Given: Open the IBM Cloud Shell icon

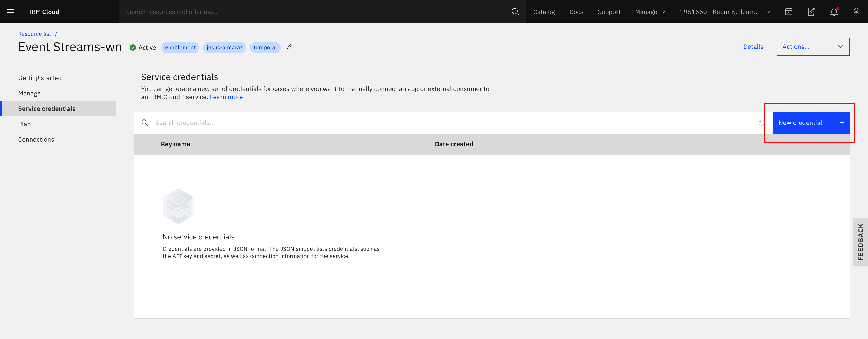Looking at the screenshot, I should tap(789, 12).
